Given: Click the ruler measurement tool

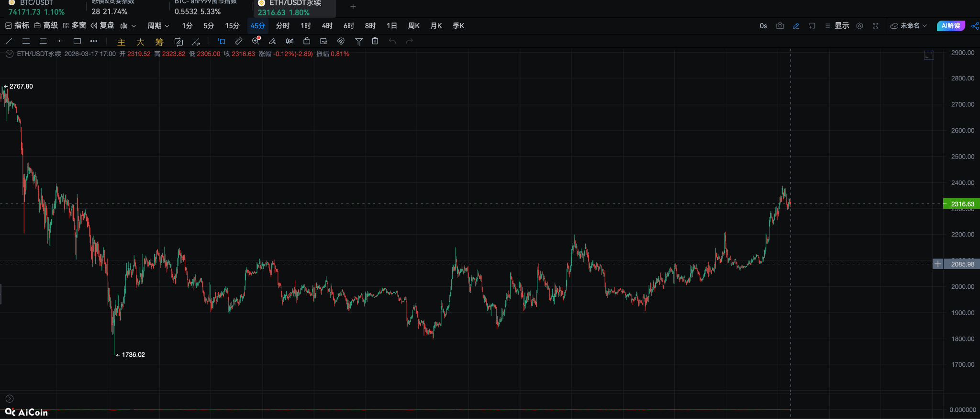Looking at the screenshot, I should 238,41.
